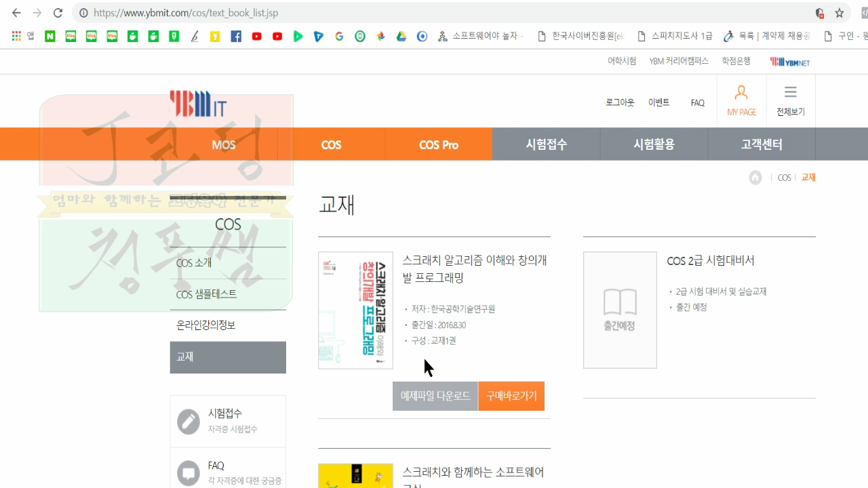
Task: Open the YouTube bookmark icon
Action: pyautogui.click(x=256, y=36)
